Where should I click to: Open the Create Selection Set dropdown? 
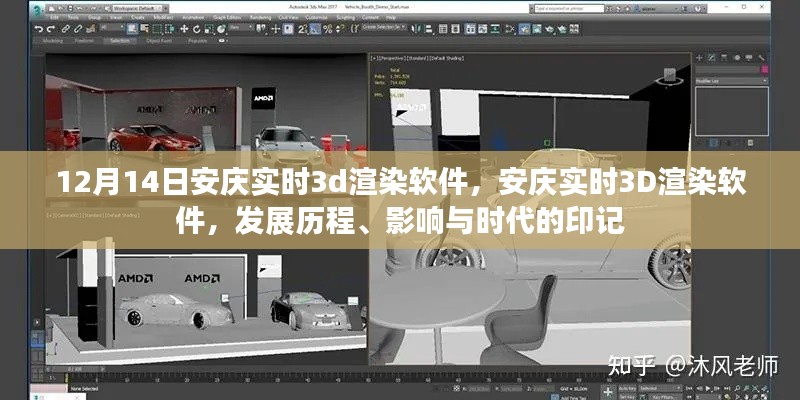388,29
